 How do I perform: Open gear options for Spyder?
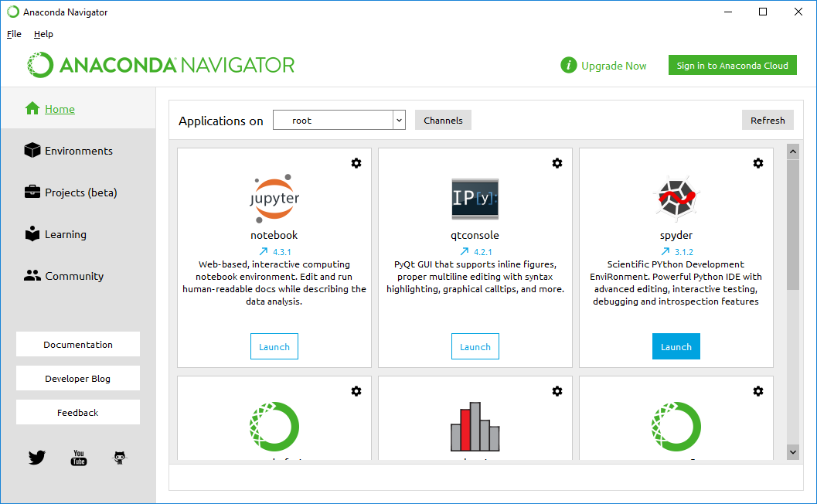(x=758, y=163)
